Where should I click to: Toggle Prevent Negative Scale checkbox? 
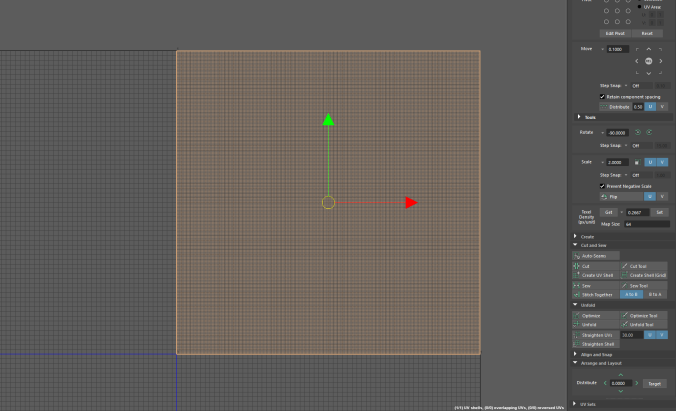(x=602, y=186)
